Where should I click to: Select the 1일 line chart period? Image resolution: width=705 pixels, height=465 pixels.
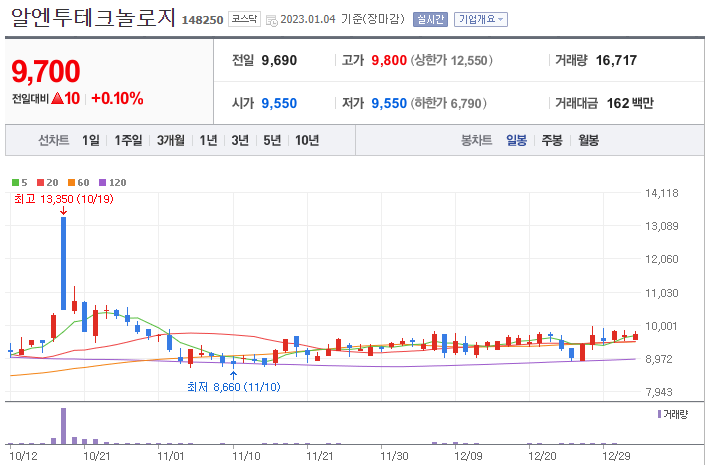click(91, 140)
